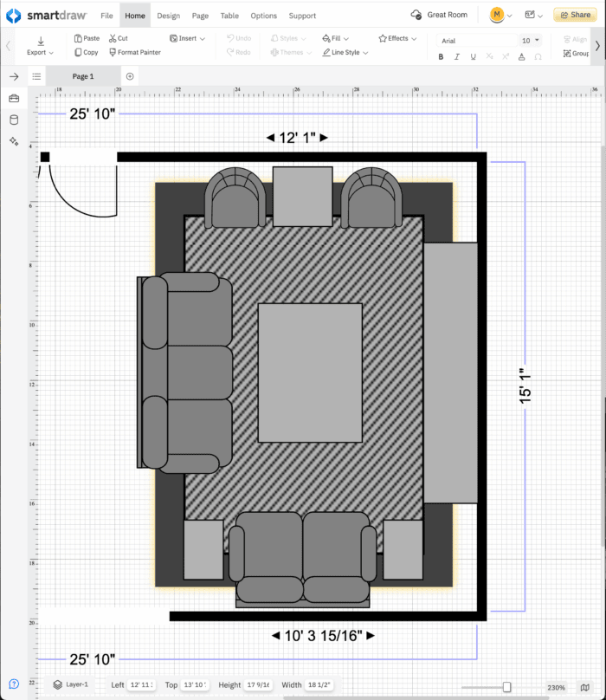The width and height of the screenshot is (606, 700).
Task: Open the help question mark icon
Action: point(14,684)
